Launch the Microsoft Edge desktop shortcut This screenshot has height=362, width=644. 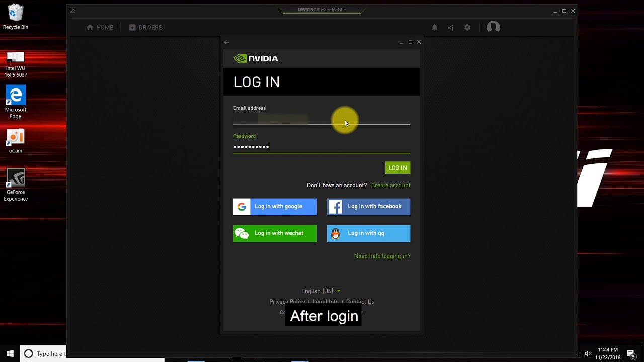tap(16, 103)
